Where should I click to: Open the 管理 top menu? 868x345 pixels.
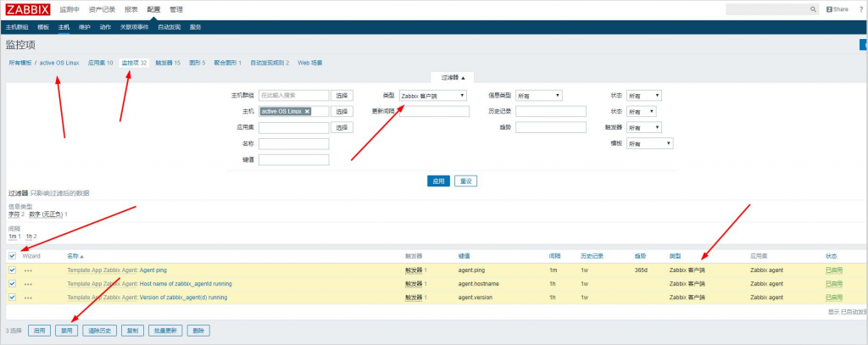click(176, 9)
